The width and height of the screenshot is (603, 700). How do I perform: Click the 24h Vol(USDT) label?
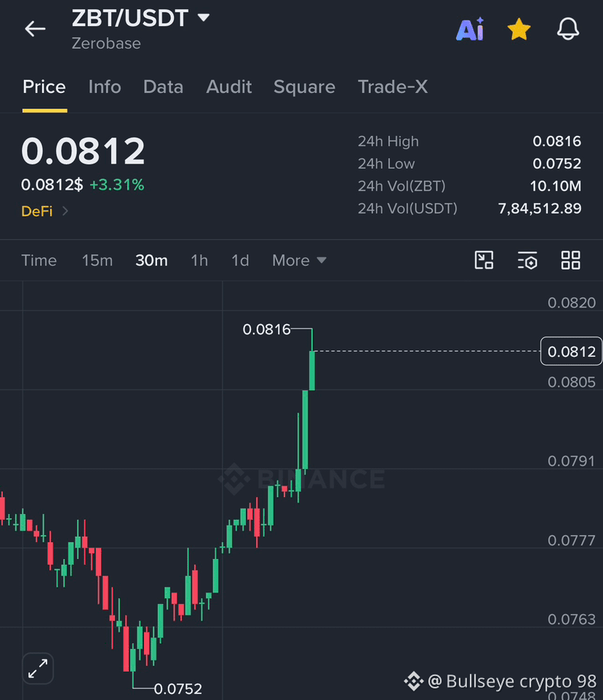[407, 209]
